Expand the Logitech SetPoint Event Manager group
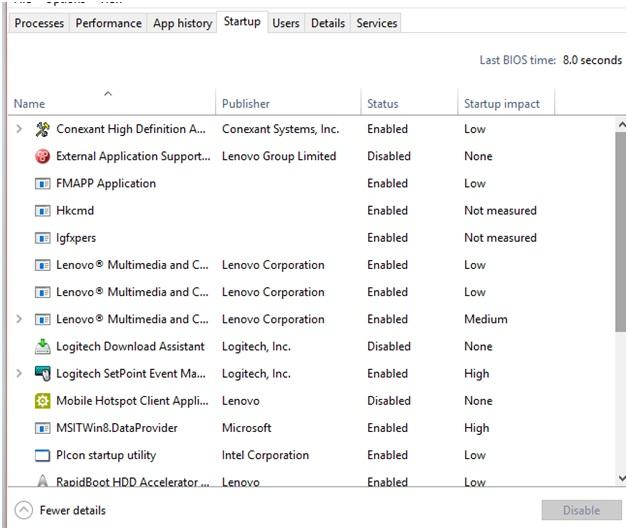This screenshot has width=628, height=530. (x=19, y=374)
